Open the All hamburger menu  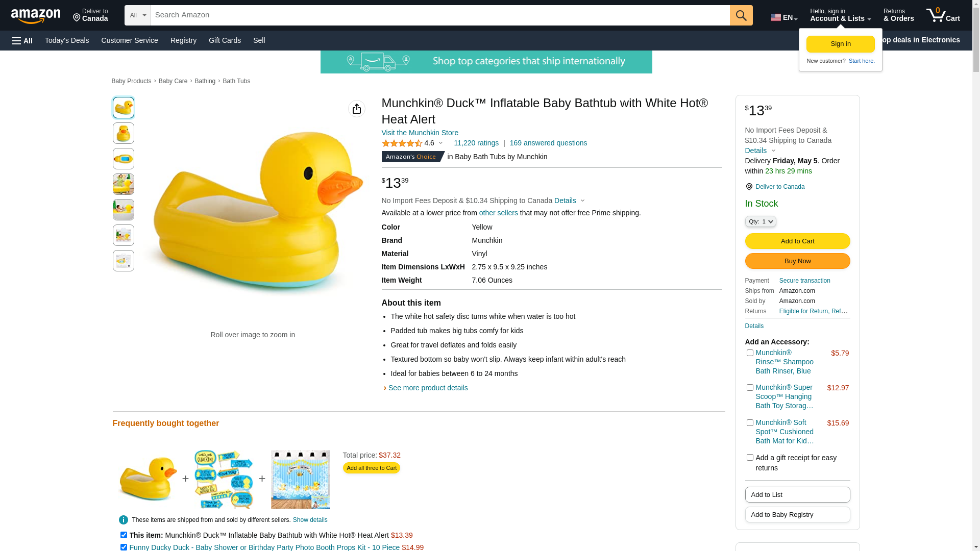22,41
